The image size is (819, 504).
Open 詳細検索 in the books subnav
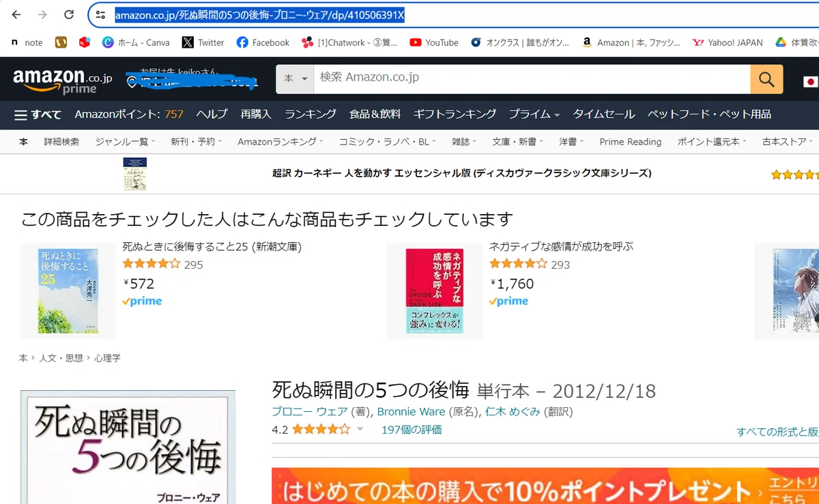(61, 142)
